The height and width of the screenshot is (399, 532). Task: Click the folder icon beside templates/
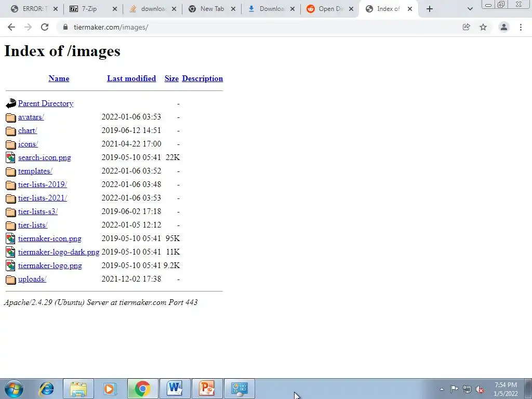pyautogui.click(x=10, y=171)
